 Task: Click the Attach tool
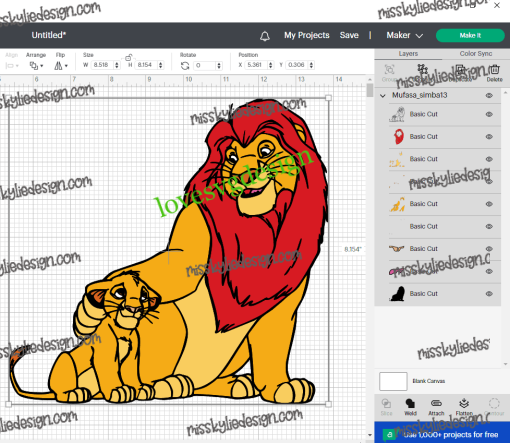click(436, 407)
